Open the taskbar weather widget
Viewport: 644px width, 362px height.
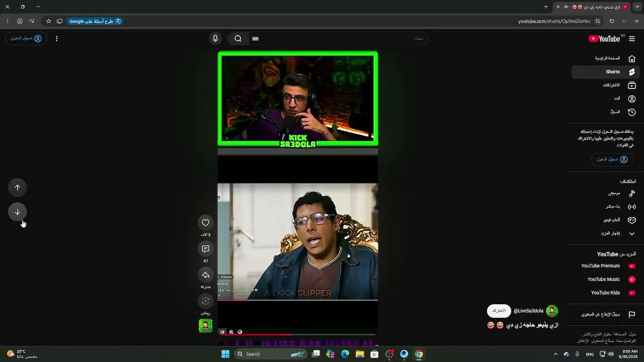point(21,354)
